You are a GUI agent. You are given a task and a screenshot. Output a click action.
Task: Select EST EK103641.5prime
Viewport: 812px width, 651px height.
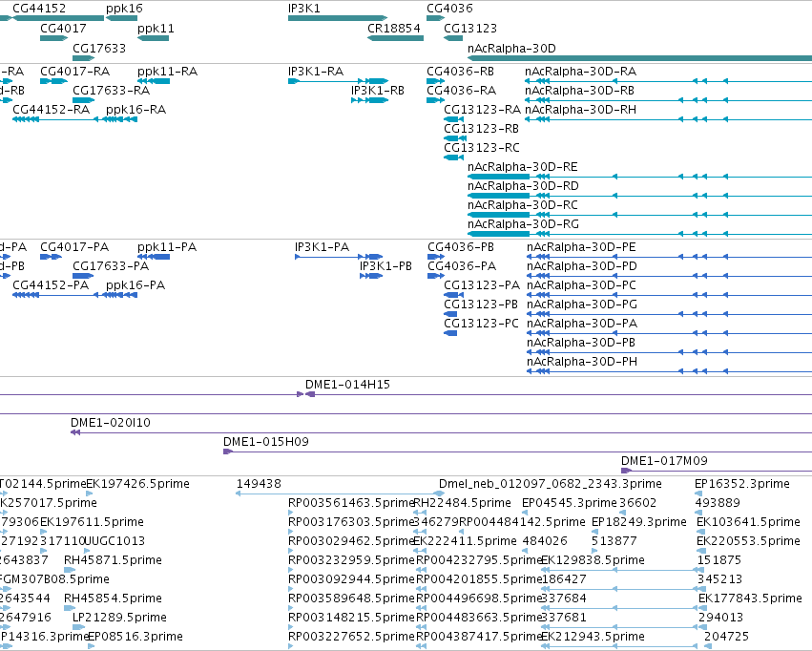tap(748, 522)
